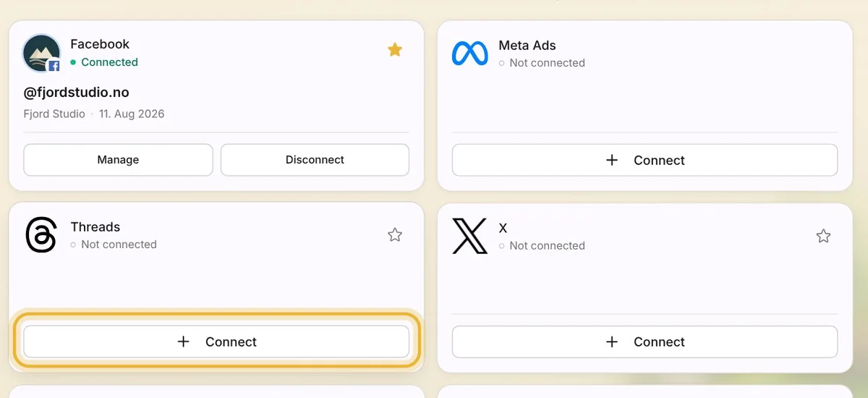Click 'Not connected' under Threads
Image resolution: width=868 pixels, height=398 pixels.
coord(119,245)
